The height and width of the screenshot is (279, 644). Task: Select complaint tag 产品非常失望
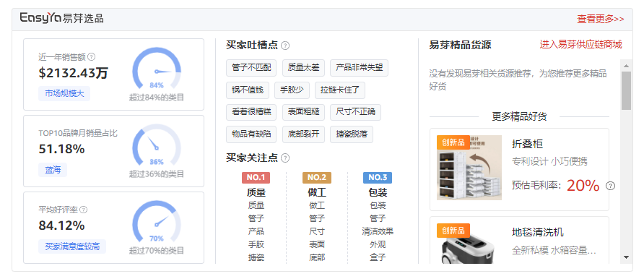tap(359, 68)
